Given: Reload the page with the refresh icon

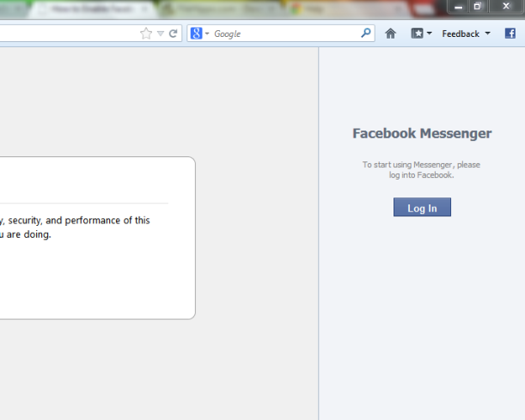Looking at the screenshot, I should (x=173, y=33).
